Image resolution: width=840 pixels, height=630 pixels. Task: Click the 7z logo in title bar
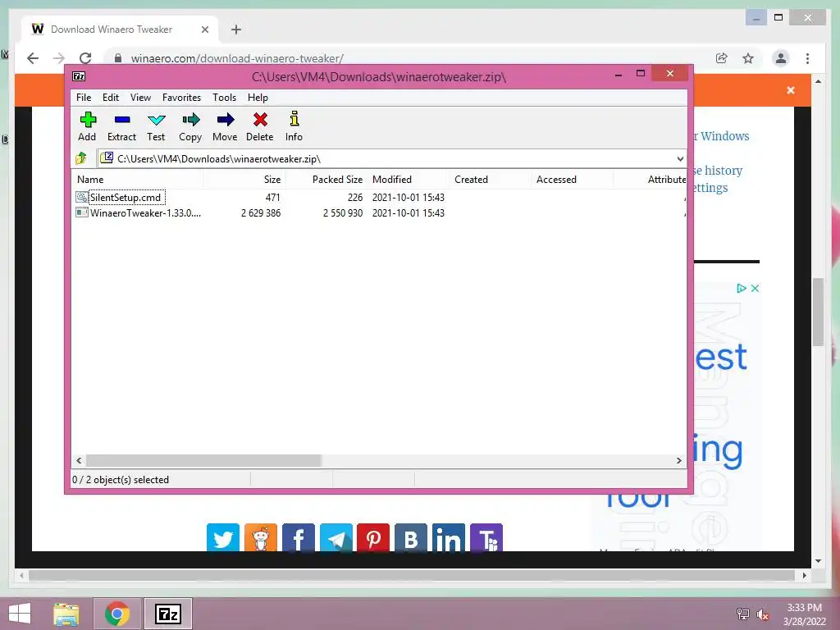click(x=79, y=76)
